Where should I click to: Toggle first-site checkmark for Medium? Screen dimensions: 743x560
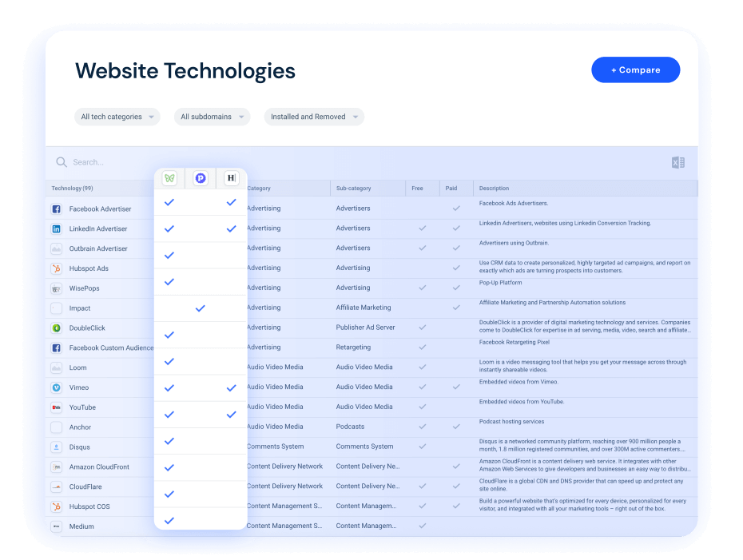click(169, 521)
